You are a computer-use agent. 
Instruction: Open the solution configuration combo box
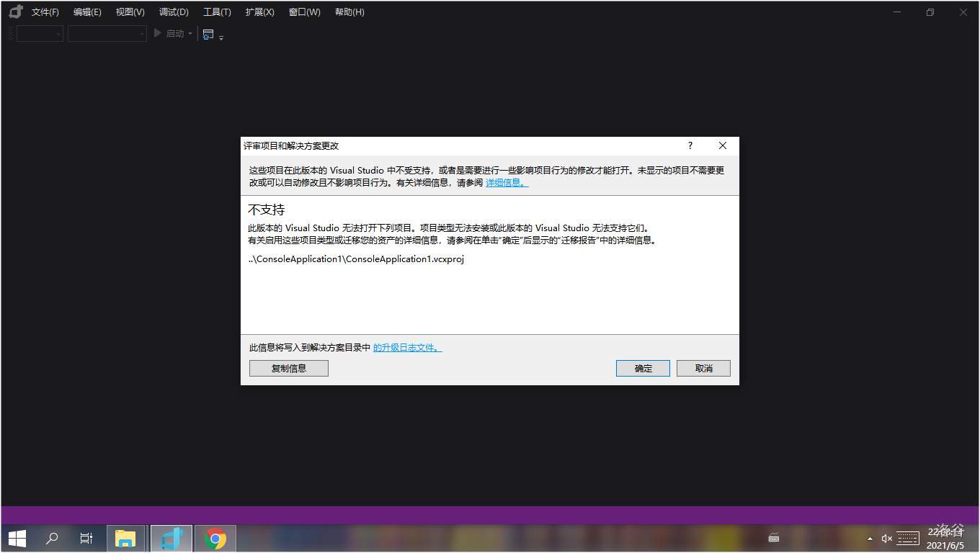click(40, 34)
